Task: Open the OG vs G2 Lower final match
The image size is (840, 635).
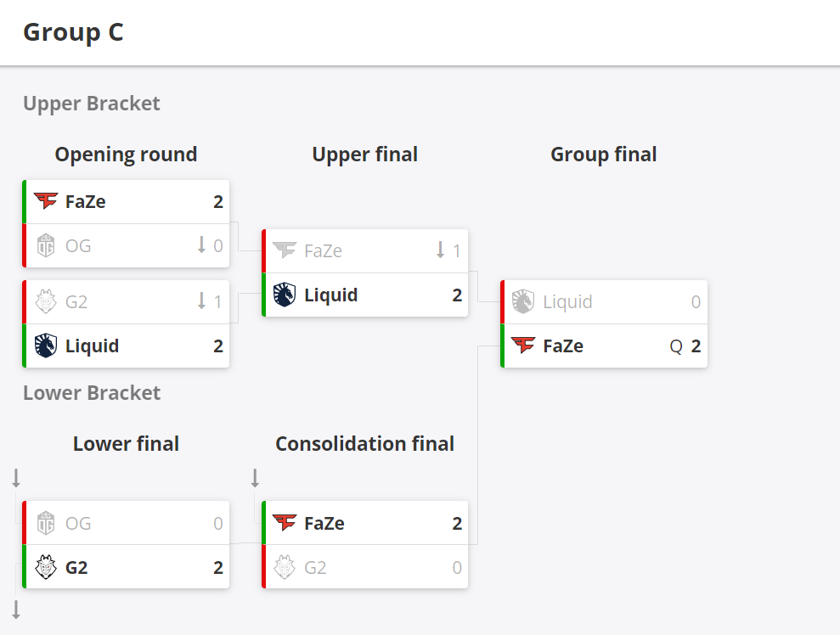Action: point(126,544)
